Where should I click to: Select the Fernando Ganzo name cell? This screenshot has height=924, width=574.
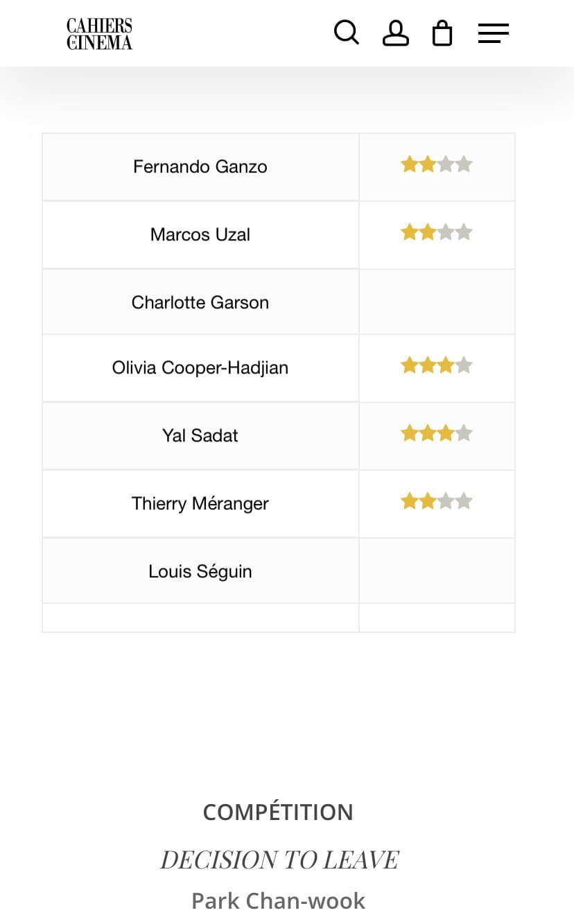[200, 167]
